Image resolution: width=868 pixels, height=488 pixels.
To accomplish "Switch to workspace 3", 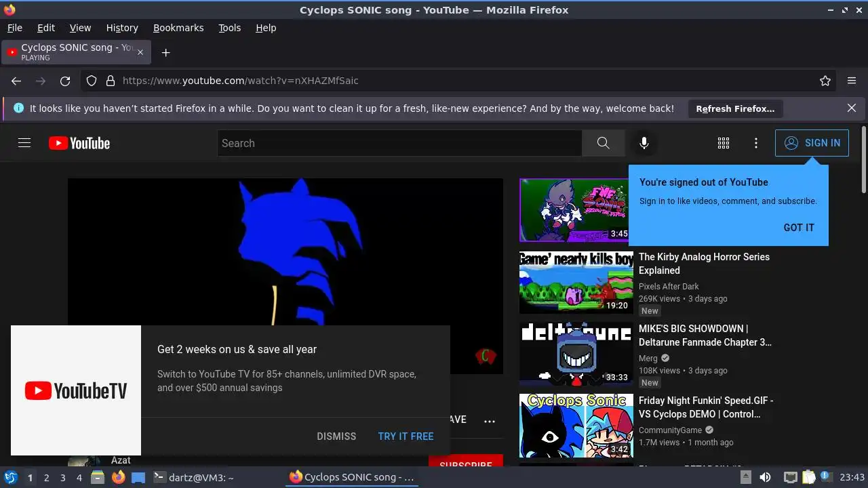I will coord(62,478).
